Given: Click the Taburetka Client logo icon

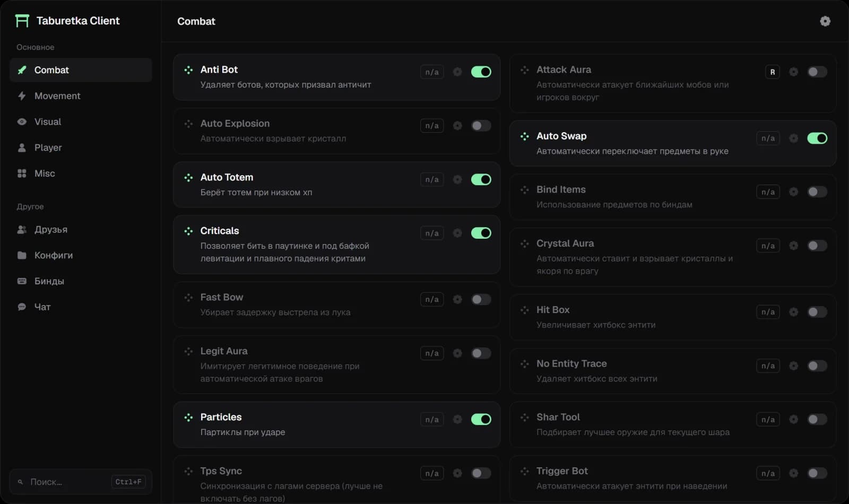Looking at the screenshot, I should pyautogui.click(x=22, y=21).
